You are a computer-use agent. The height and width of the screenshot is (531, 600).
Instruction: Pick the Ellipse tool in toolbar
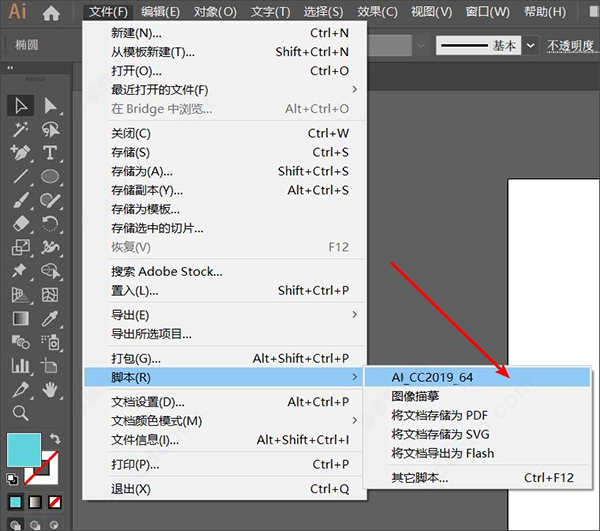(50, 176)
